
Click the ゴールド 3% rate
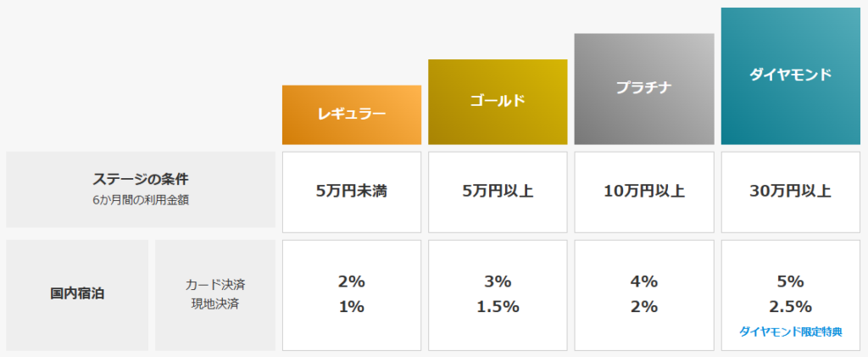pyautogui.click(x=498, y=282)
